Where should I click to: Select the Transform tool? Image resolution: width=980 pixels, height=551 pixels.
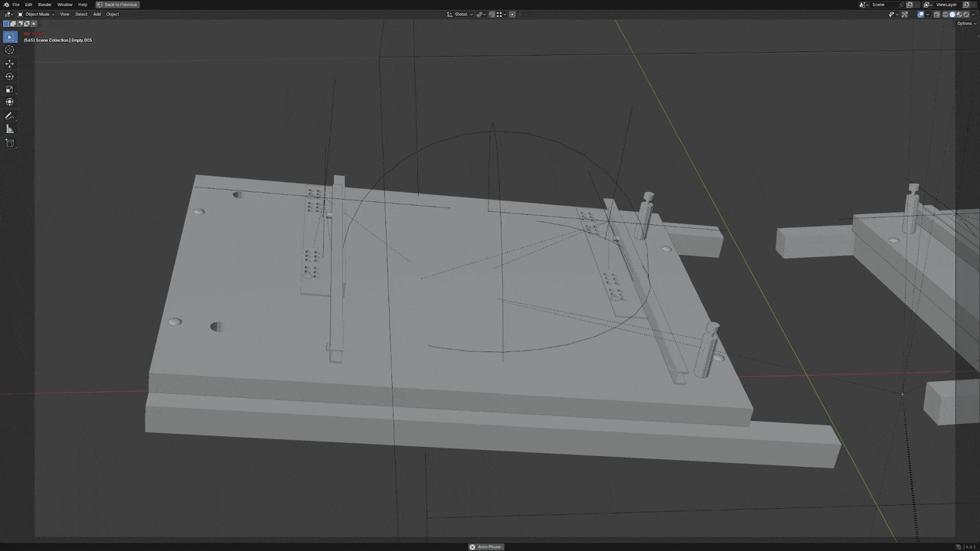click(x=10, y=102)
